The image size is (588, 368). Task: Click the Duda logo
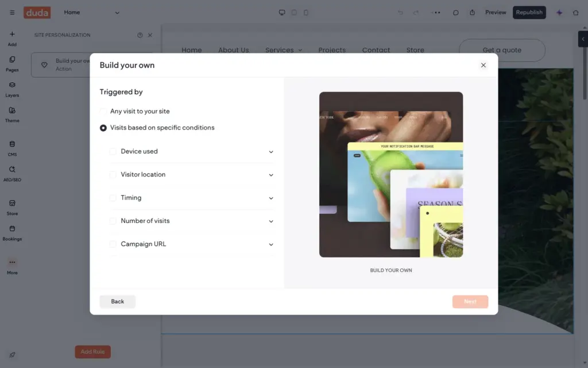point(37,13)
